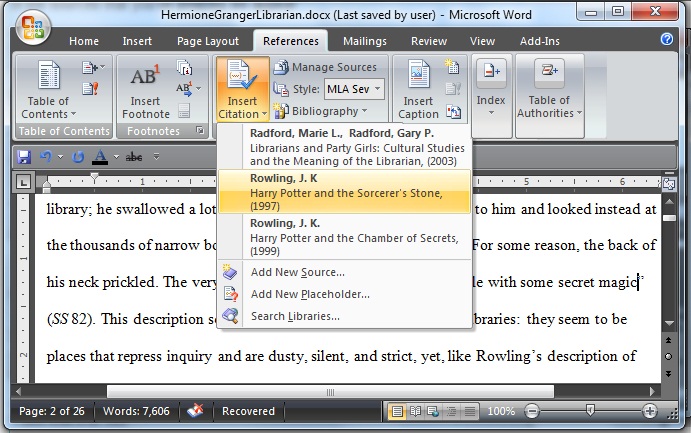Choose Add New Source

pos(345,272)
